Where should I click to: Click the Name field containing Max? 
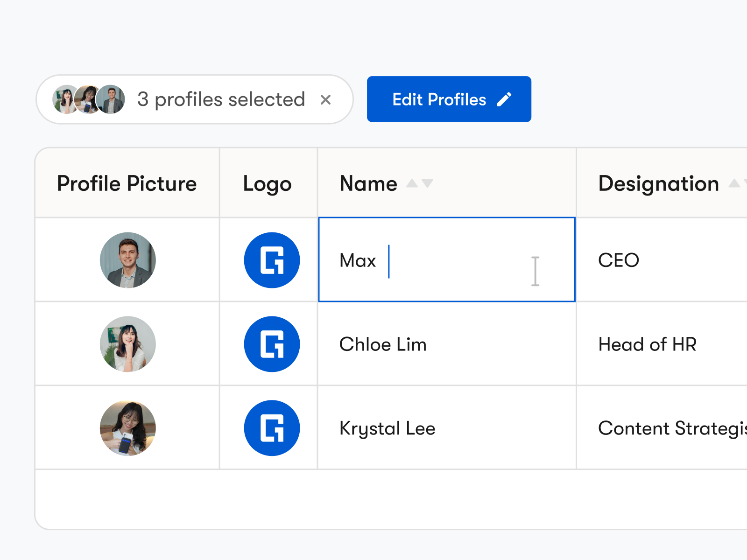coord(447,259)
